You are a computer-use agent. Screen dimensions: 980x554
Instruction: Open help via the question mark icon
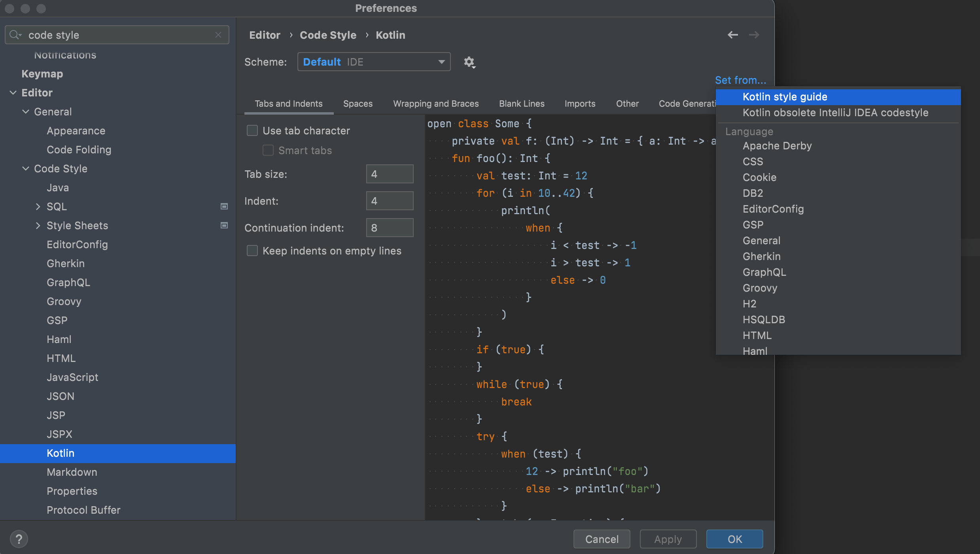click(19, 539)
